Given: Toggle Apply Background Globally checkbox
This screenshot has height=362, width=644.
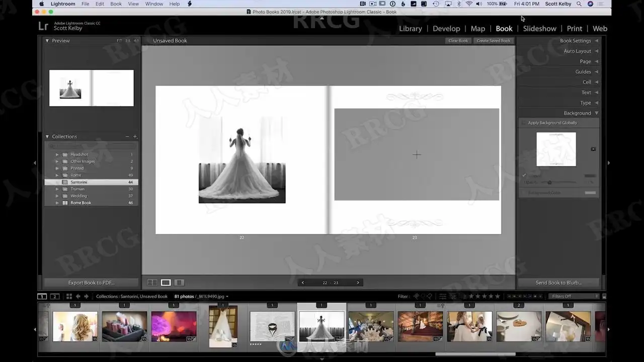Looking at the screenshot, I should click(524, 123).
